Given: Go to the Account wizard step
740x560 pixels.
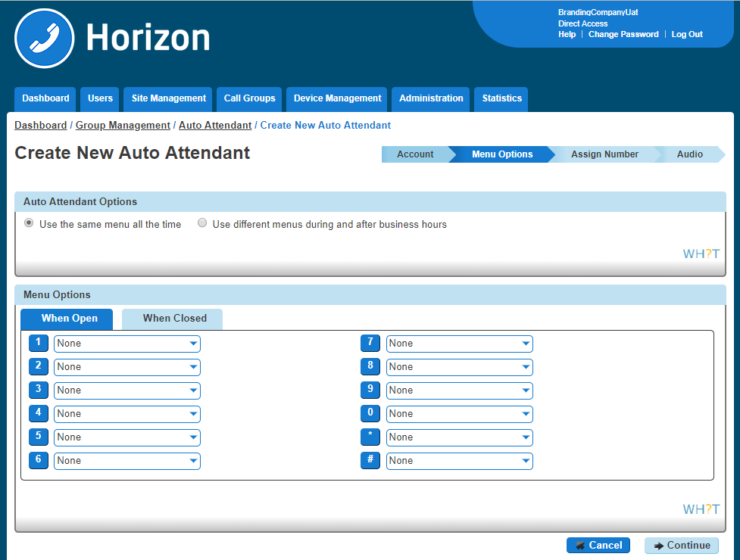Looking at the screenshot, I should tap(415, 154).
